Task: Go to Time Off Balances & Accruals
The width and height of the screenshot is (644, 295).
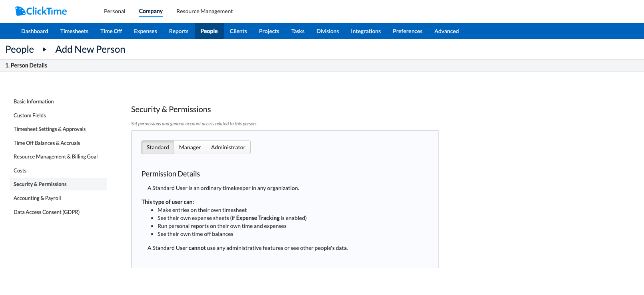Action: point(47,143)
